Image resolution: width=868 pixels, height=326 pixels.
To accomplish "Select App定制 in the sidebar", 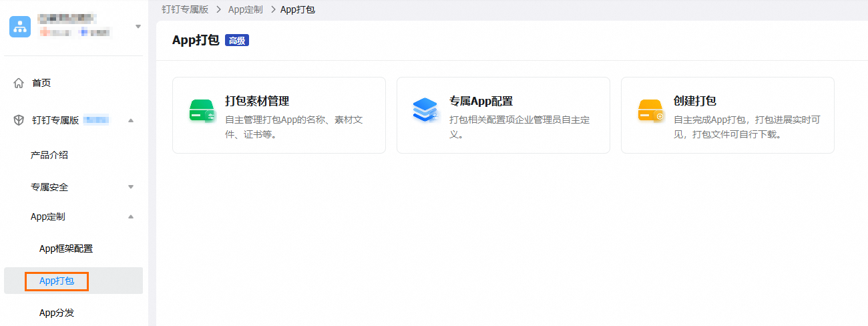I will [x=48, y=216].
